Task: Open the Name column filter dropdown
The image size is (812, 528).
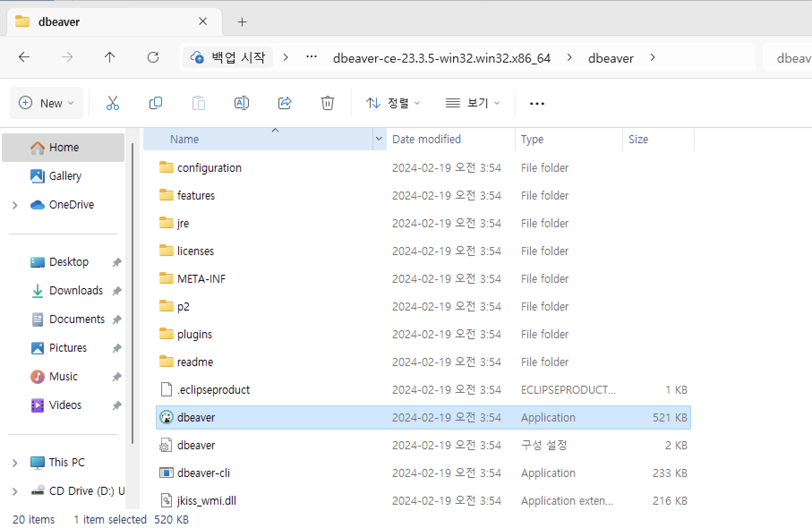Action: click(x=379, y=139)
